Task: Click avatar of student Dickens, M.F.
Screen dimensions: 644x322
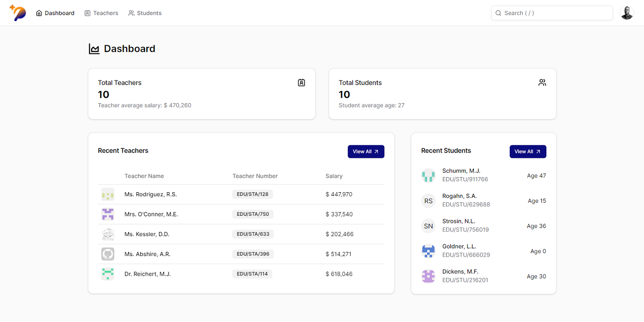Action: (x=428, y=276)
